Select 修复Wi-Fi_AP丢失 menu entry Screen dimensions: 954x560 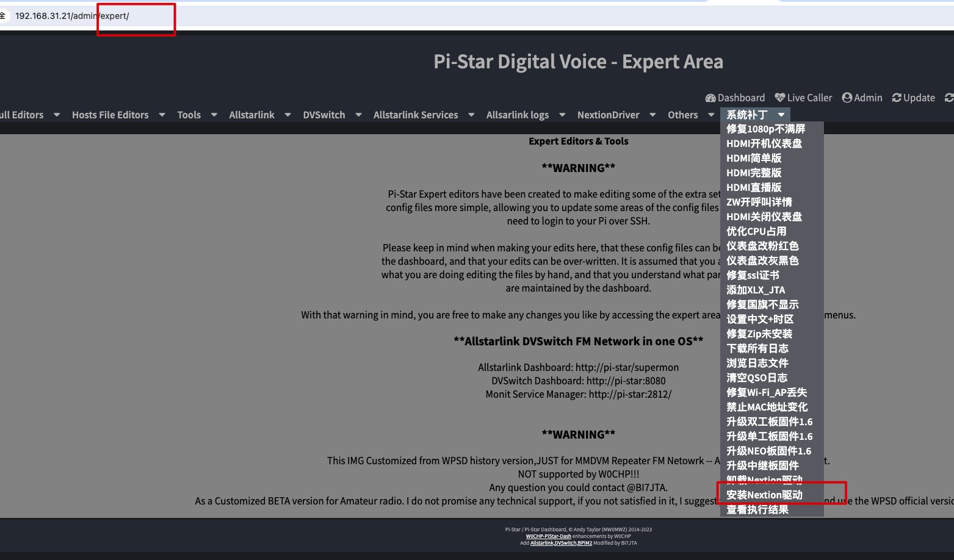[767, 392]
